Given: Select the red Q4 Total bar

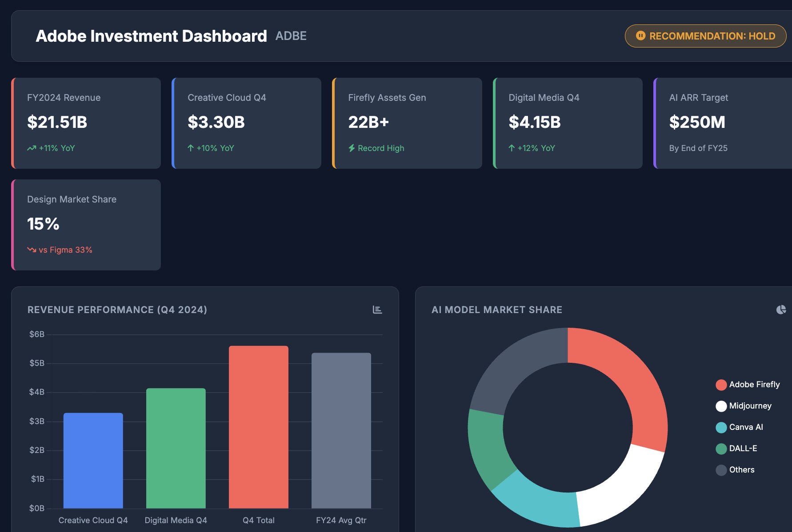Looking at the screenshot, I should [x=258, y=427].
